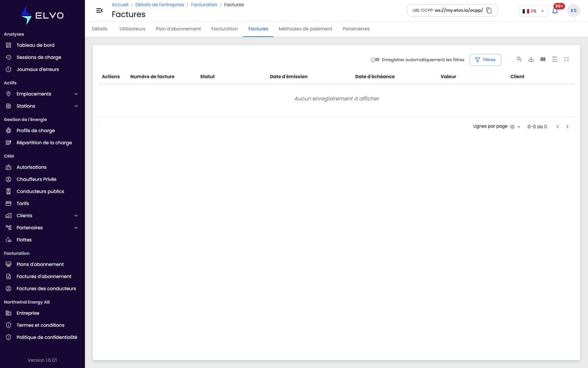Open the FR language dropdown
The image size is (588, 368).
tap(533, 11)
